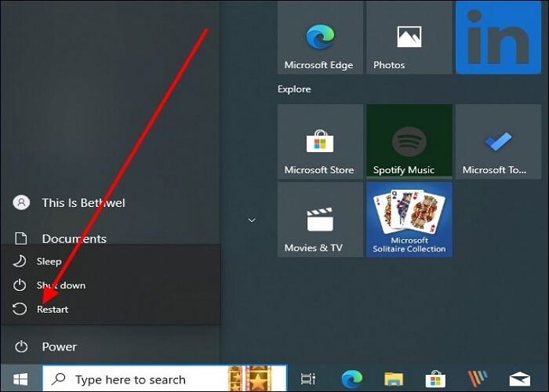Click the Windows Start button
The width and height of the screenshot is (549, 392).
pyautogui.click(x=20, y=379)
